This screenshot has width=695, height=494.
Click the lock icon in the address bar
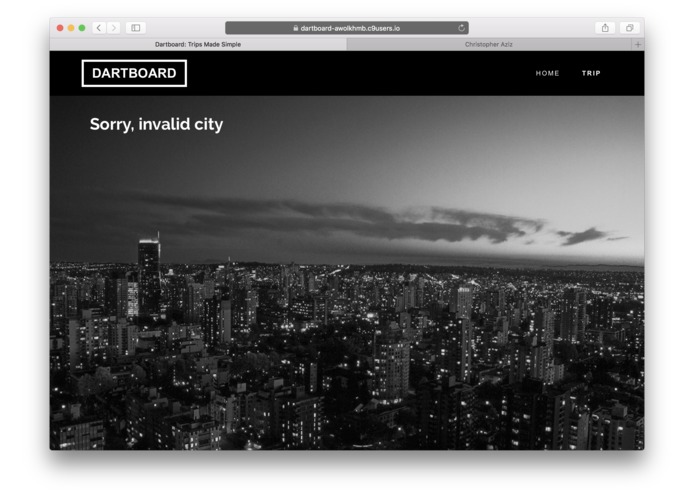(x=296, y=28)
